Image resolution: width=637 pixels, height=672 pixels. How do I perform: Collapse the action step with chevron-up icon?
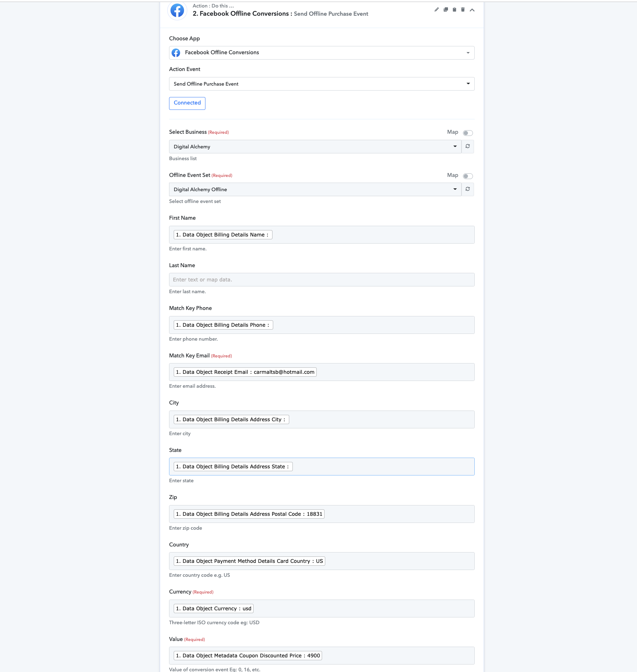(x=472, y=10)
